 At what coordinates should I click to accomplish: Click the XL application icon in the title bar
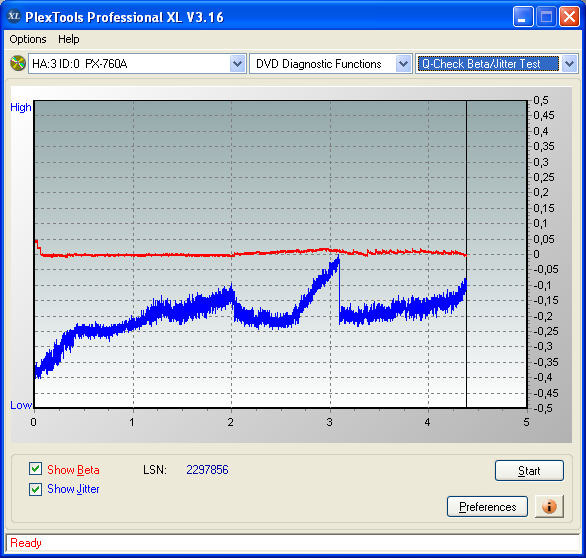click(x=14, y=16)
